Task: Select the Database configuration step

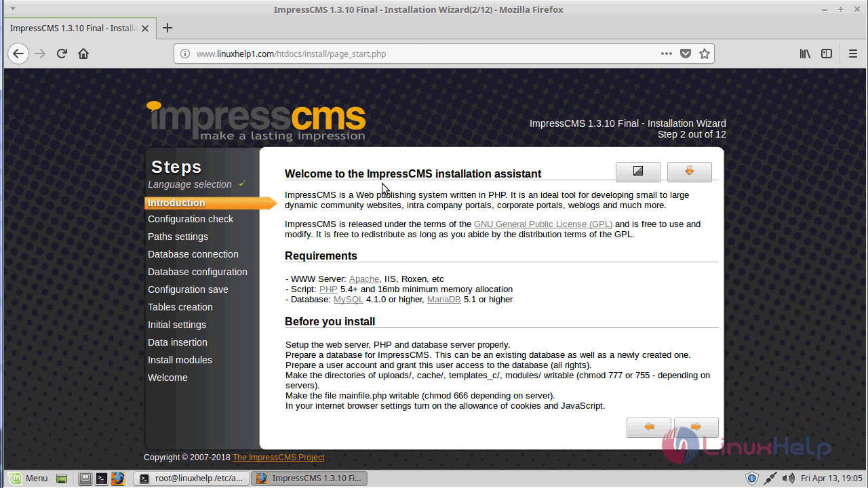Action: tap(198, 272)
